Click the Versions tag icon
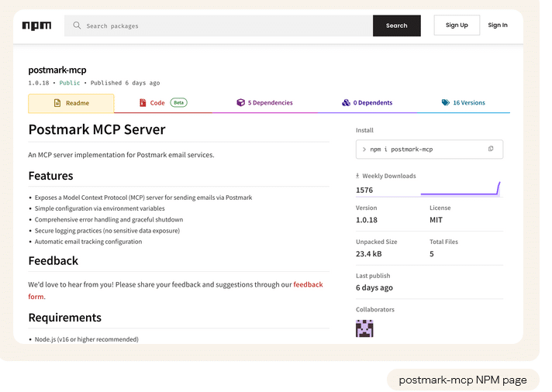 tap(445, 102)
